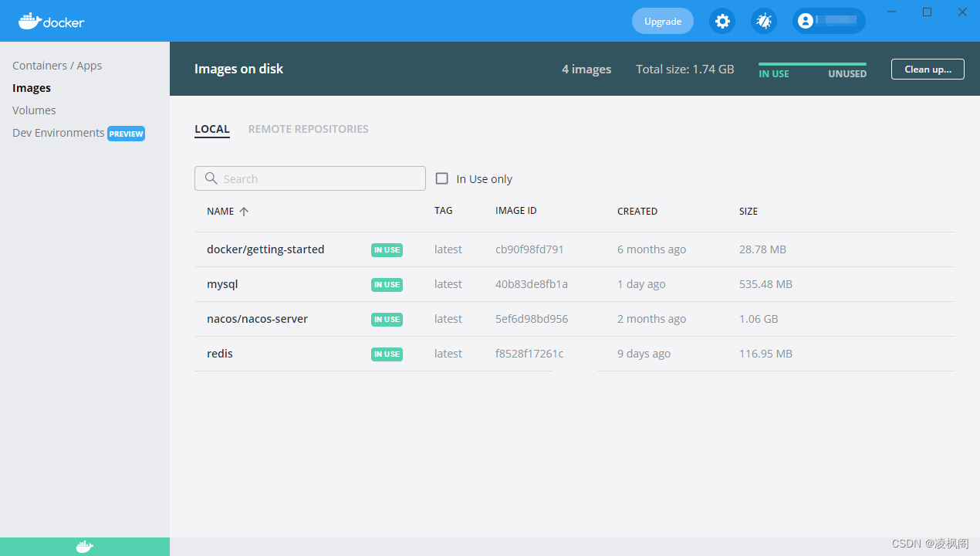This screenshot has height=556, width=980.
Task: Click the IN USE badge on mysql
Action: click(387, 284)
